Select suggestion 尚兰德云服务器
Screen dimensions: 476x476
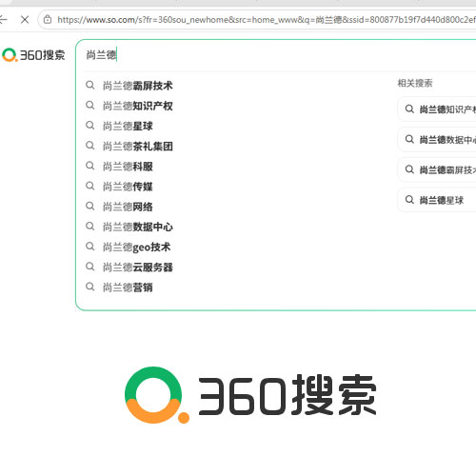coord(138,267)
